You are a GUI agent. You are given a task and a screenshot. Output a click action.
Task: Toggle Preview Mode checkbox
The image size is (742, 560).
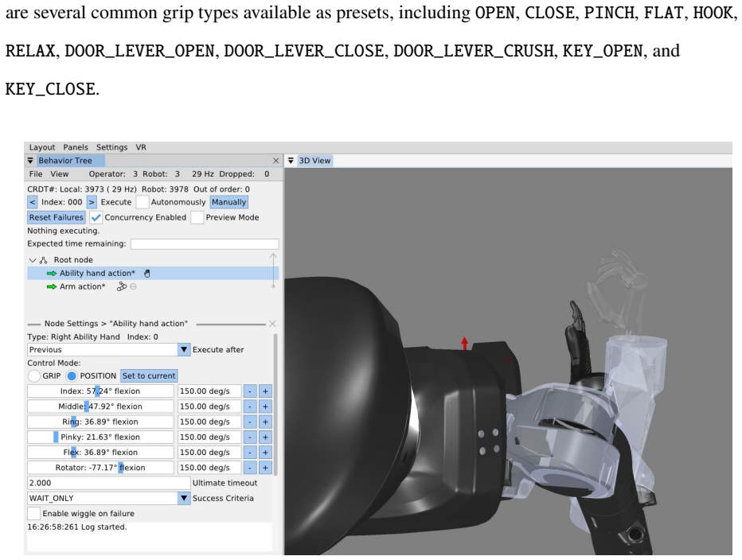(197, 218)
